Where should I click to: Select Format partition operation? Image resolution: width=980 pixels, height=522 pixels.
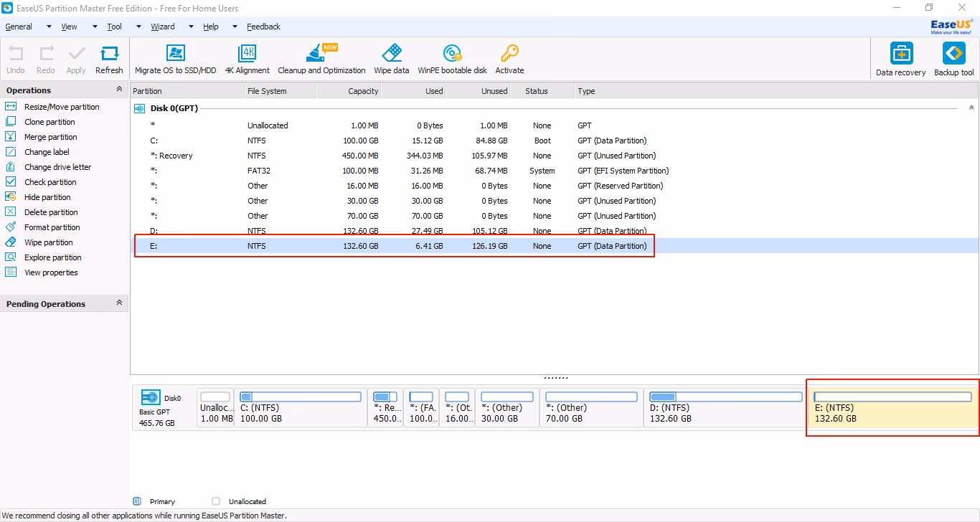[52, 227]
